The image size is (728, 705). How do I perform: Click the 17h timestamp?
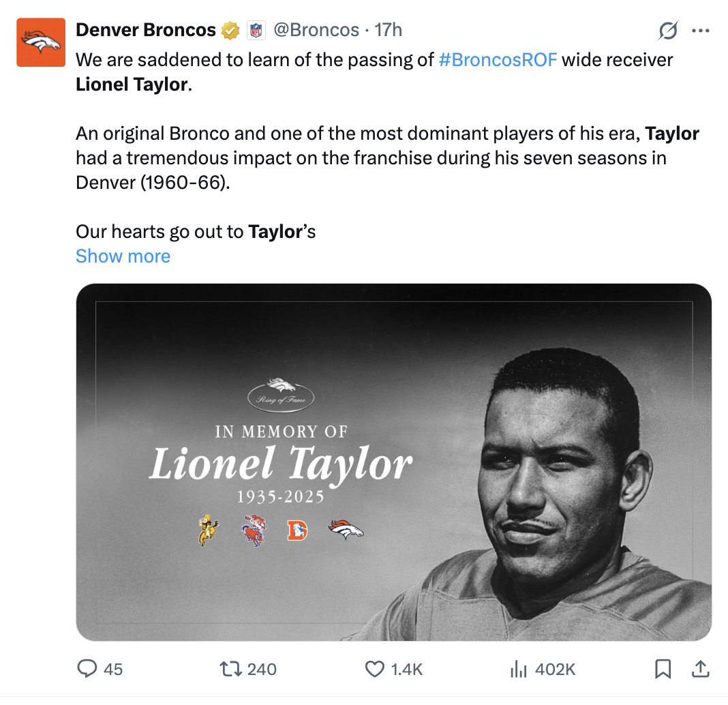389,31
